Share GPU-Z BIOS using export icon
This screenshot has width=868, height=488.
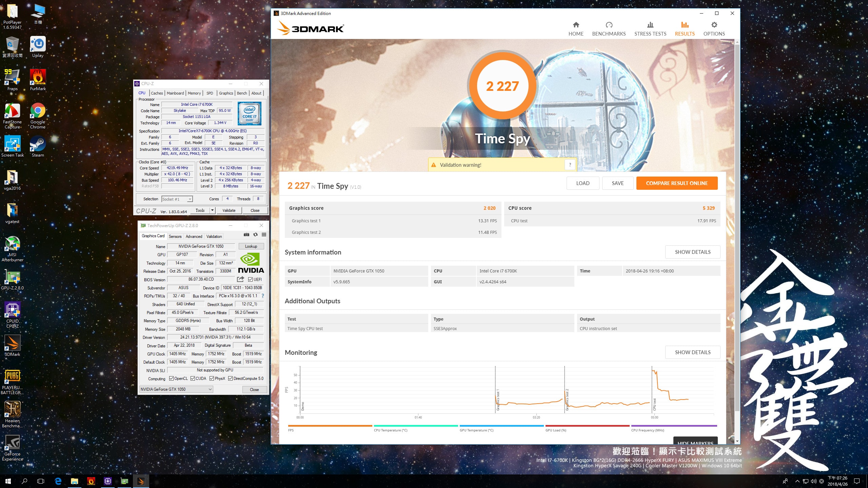pyautogui.click(x=240, y=279)
